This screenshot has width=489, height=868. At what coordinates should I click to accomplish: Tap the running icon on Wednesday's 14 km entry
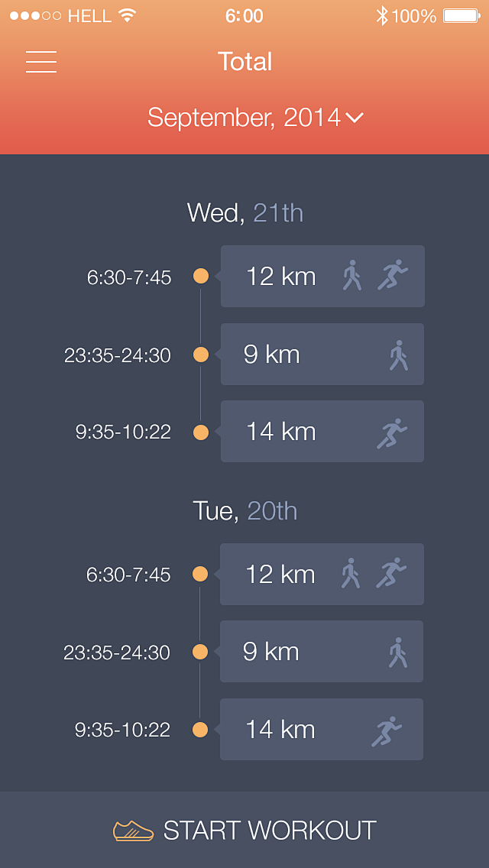click(392, 432)
